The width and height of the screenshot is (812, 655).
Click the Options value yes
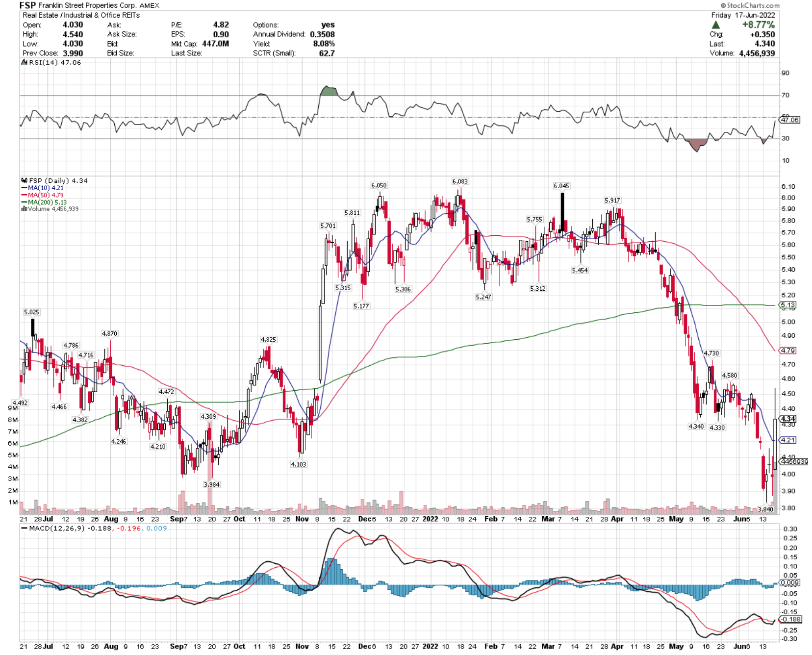(x=328, y=25)
